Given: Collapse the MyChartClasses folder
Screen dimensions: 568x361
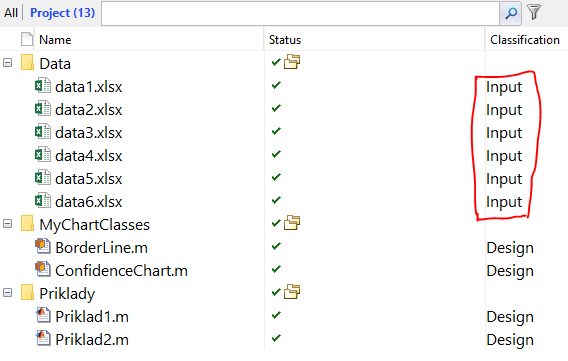Looking at the screenshot, I should click(7, 224).
